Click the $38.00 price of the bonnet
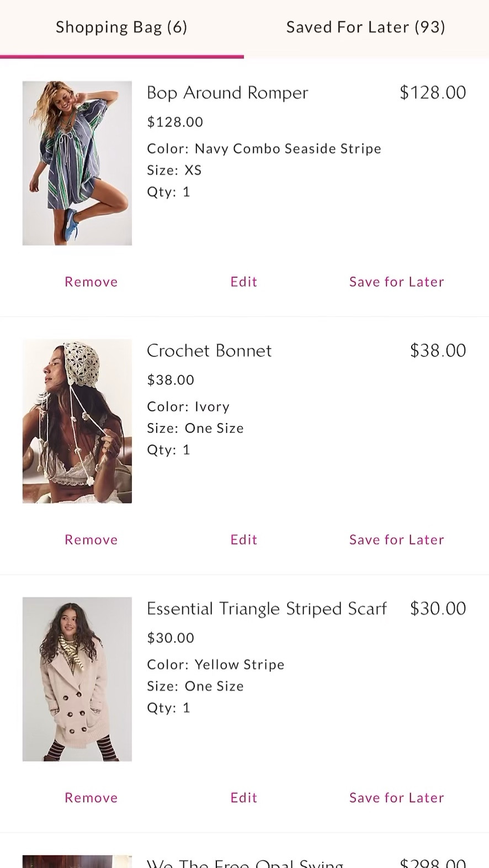The image size is (489, 868). [438, 350]
